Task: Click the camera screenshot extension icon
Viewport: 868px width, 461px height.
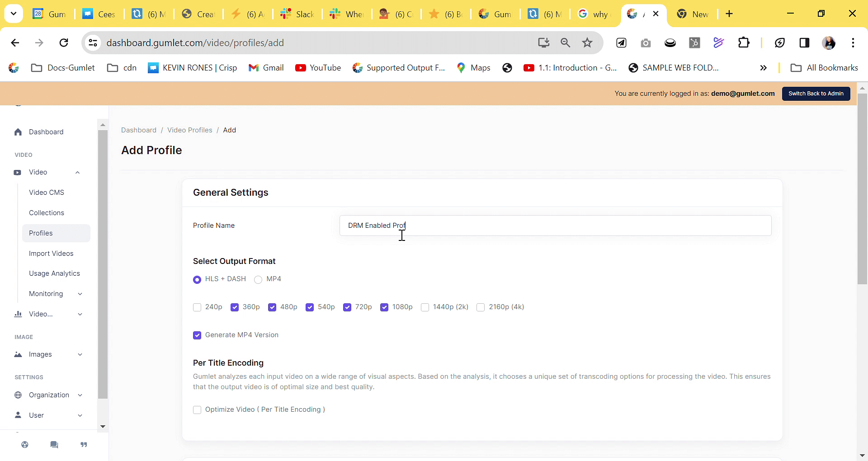Action: tap(646, 43)
